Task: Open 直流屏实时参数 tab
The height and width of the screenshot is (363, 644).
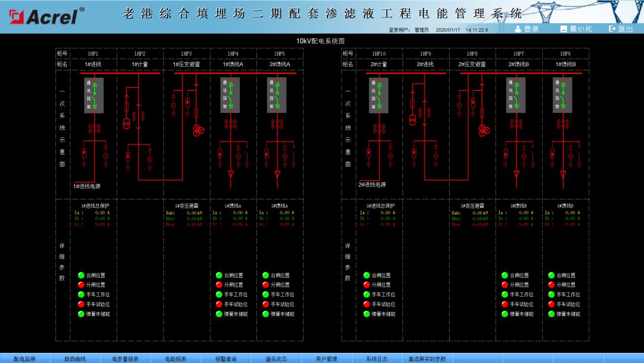Action: tap(427, 358)
